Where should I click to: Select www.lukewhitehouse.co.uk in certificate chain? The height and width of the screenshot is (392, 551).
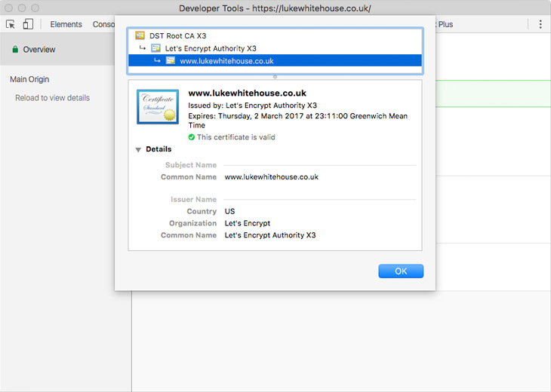(x=275, y=61)
